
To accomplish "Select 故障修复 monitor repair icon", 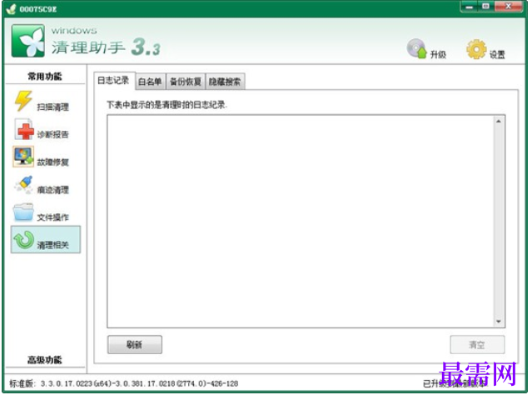I will pyautogui.click(x=23, y=157).
